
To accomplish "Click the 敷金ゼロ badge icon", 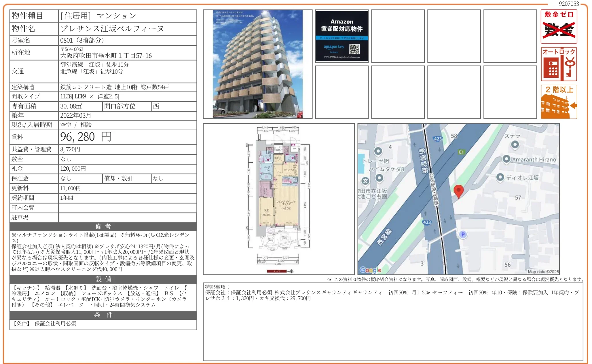I will click(x=559, y=26).
